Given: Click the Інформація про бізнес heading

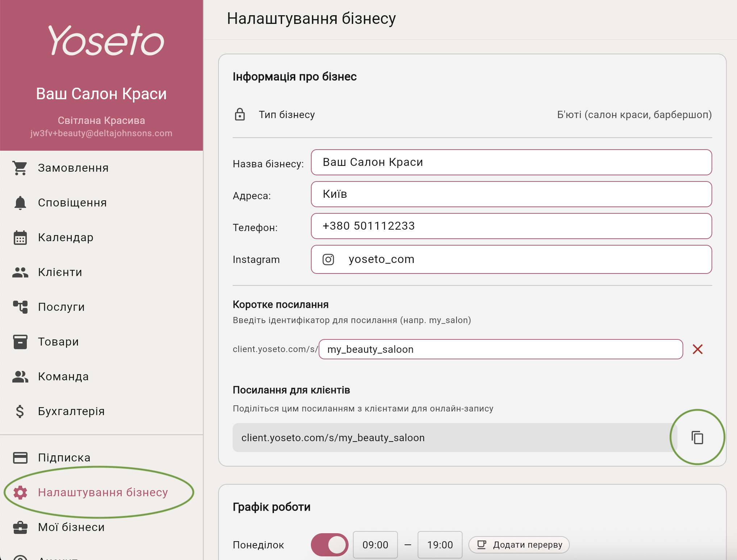Looking at the screenshot, I should tap(295, 77).
